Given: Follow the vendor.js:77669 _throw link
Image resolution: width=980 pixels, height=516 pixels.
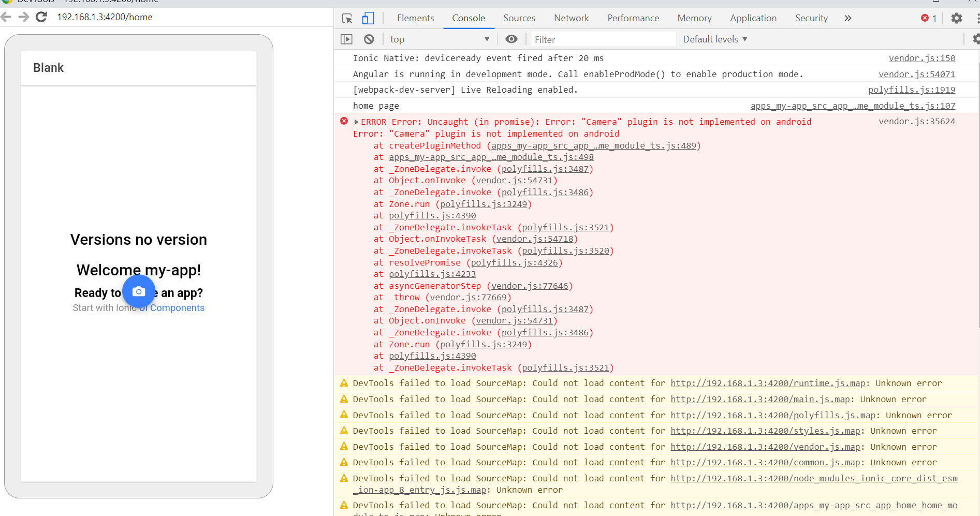Looking at the screenshot, I should point(468,298).
